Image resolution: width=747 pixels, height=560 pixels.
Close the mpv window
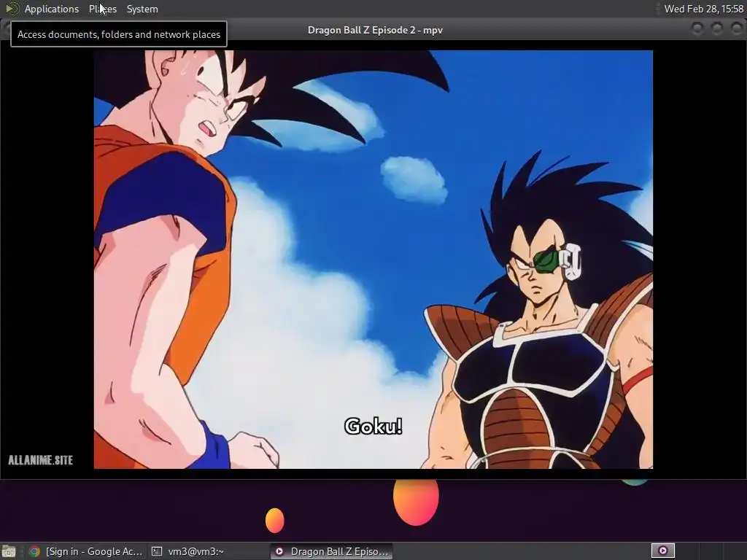pyautogui.click(x=737, y=29)
